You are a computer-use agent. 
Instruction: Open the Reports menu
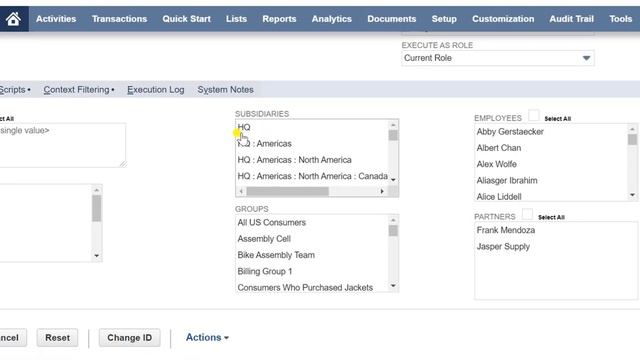click(x=279, y=19)
